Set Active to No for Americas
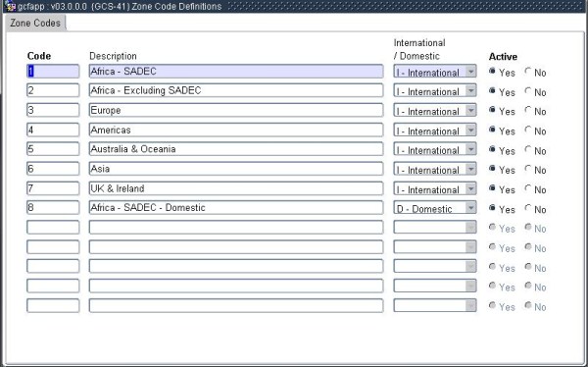This screenshot has height=367, width=588. pos(528,130)
